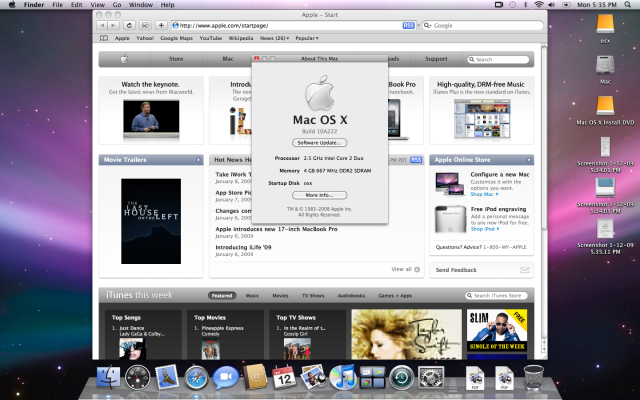Expand the News (26) bookmarks dropdown

274,38
